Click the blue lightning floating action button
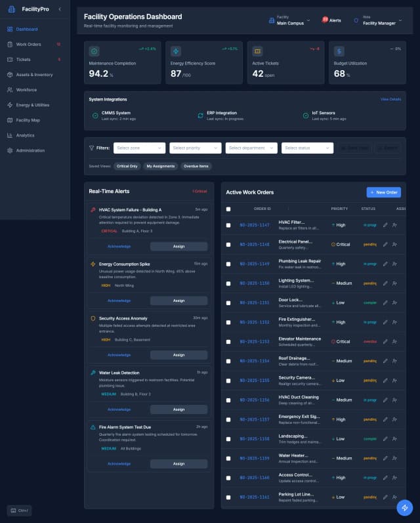This screenshot has height=523, width=420. pyautogui.click(x=405, y=507)
